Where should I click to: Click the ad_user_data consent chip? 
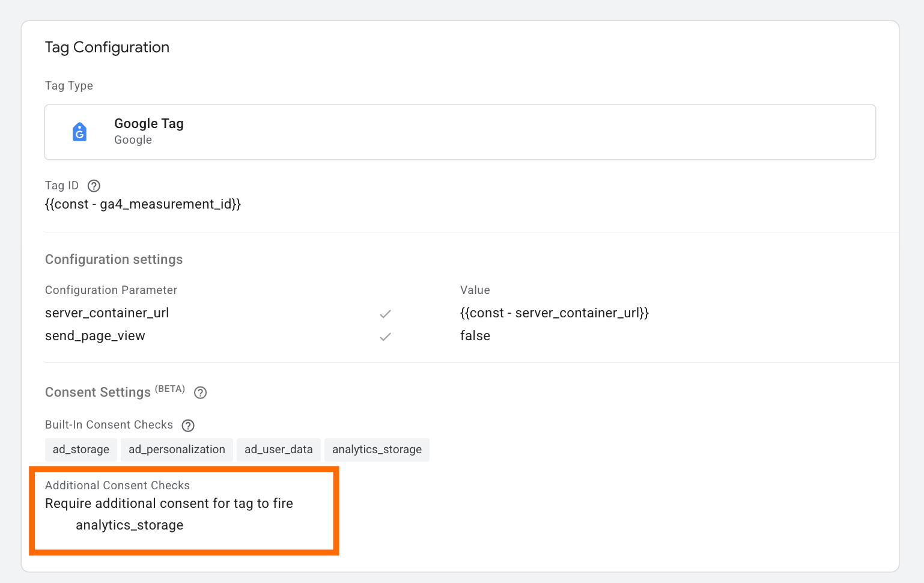[279, 450]
